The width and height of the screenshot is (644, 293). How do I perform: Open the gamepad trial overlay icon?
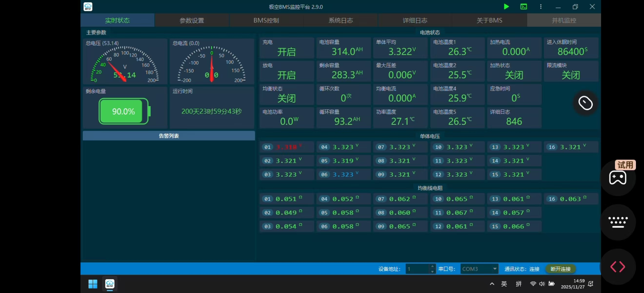coord(617,178)
